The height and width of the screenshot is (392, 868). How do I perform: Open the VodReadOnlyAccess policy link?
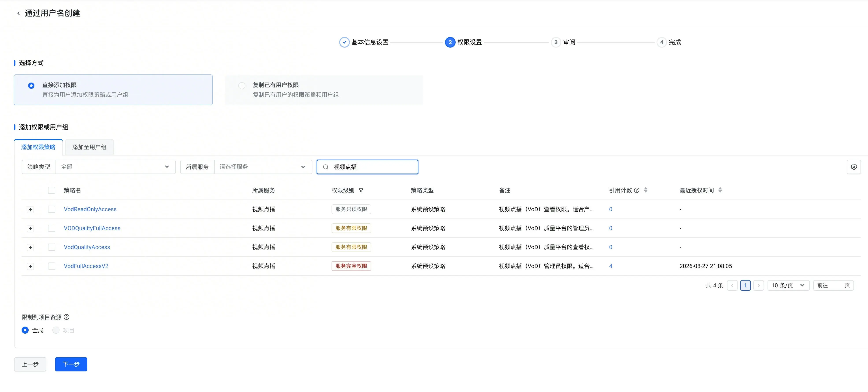pyautogui.click(x=90, y=209)
